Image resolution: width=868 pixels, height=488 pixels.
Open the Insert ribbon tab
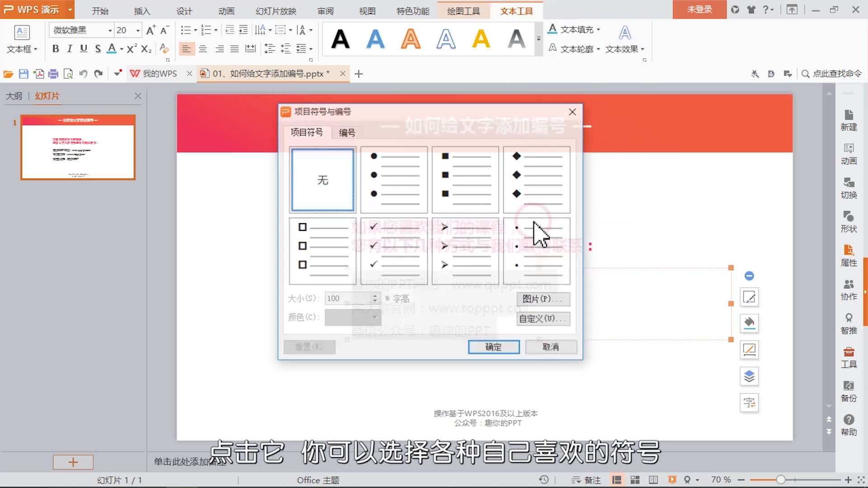[142, 11]
